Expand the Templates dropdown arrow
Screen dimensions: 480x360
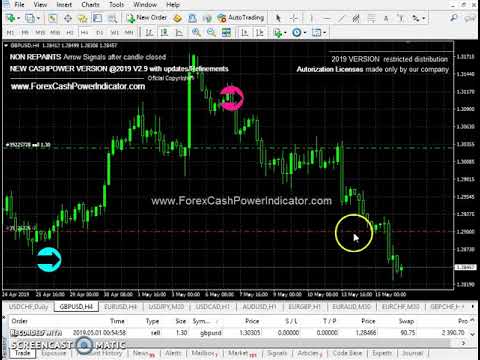(324, 33)
